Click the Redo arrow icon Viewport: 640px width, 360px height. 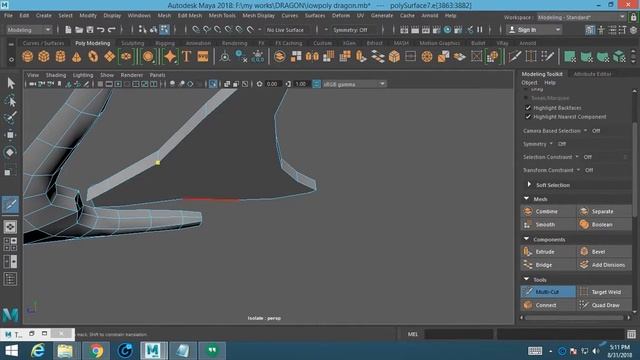(111, 30)
